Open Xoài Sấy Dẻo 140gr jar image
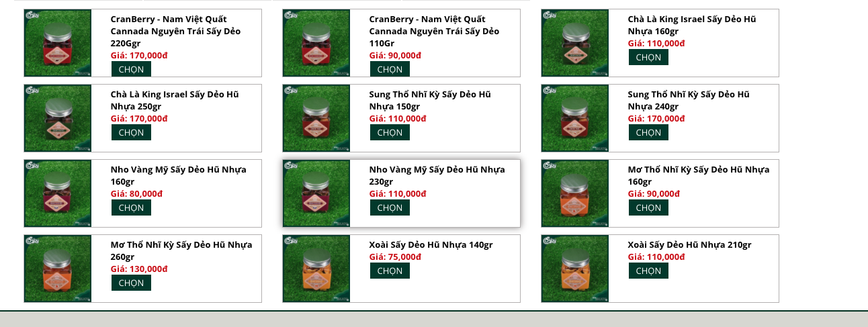The width and height of the screenshot is (868, 327). [x=316, y=269]
